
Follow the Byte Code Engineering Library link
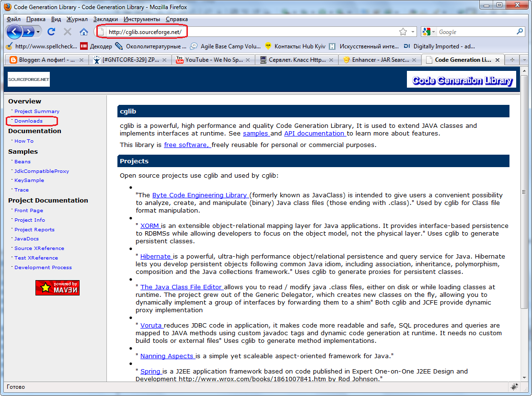[199, 195]
